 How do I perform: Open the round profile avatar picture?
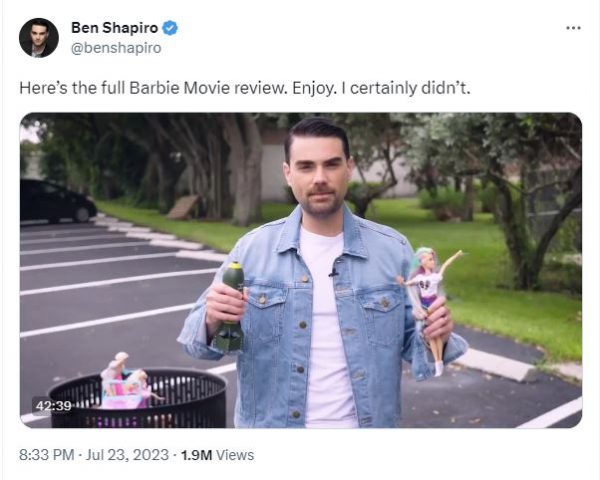[39, 38]
